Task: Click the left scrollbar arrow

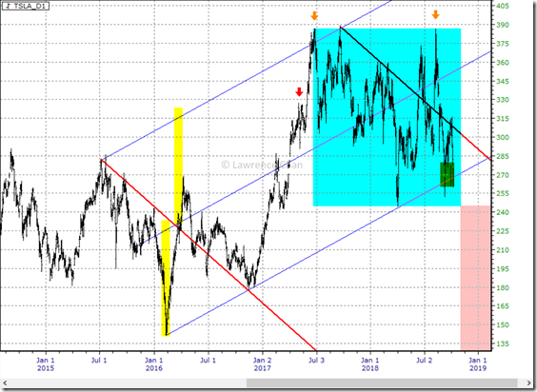Action: pos(5,382)
